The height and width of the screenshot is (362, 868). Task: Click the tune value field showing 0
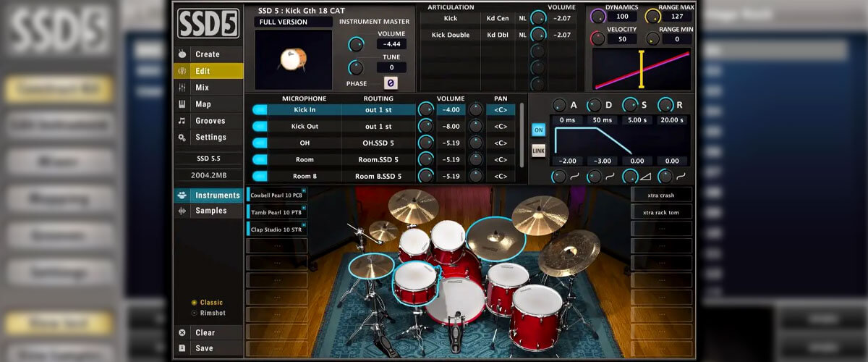(x=391, y=67)
